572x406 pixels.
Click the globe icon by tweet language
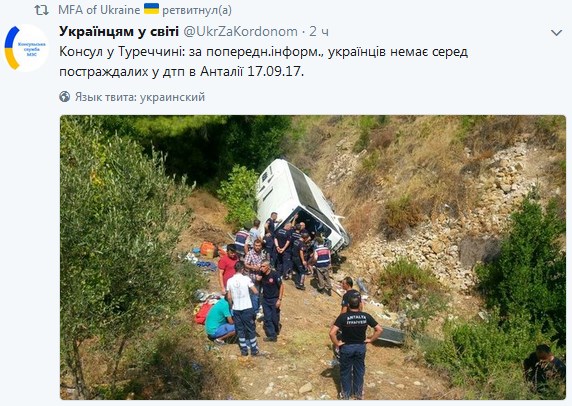[x=65, y=97]
